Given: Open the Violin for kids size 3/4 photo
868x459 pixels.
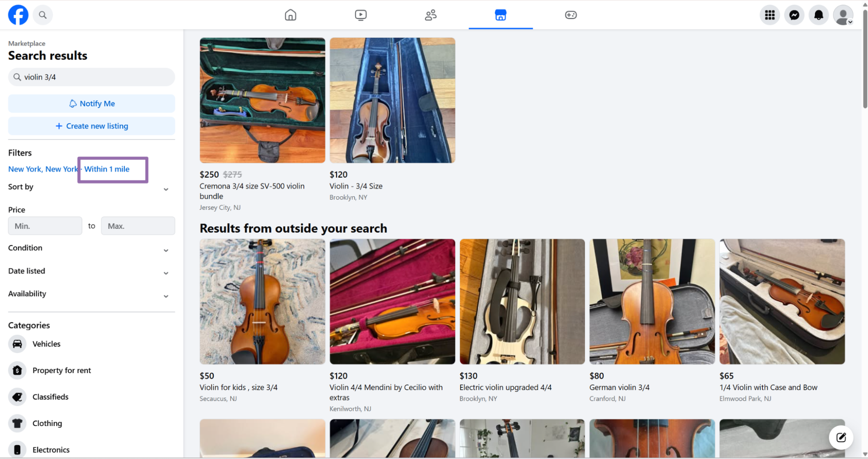Looking at the screenshot, I should point(262,301).
